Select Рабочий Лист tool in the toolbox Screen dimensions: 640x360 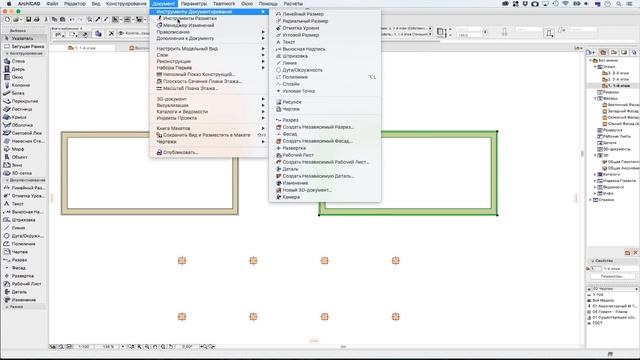point(24,284)
